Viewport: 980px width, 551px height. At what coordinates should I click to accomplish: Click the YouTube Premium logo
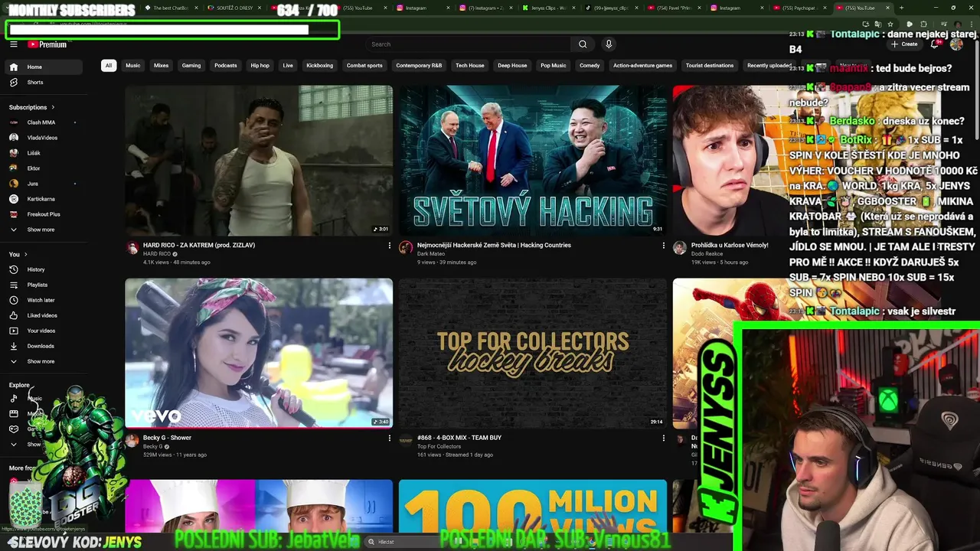tap(47, 44)
